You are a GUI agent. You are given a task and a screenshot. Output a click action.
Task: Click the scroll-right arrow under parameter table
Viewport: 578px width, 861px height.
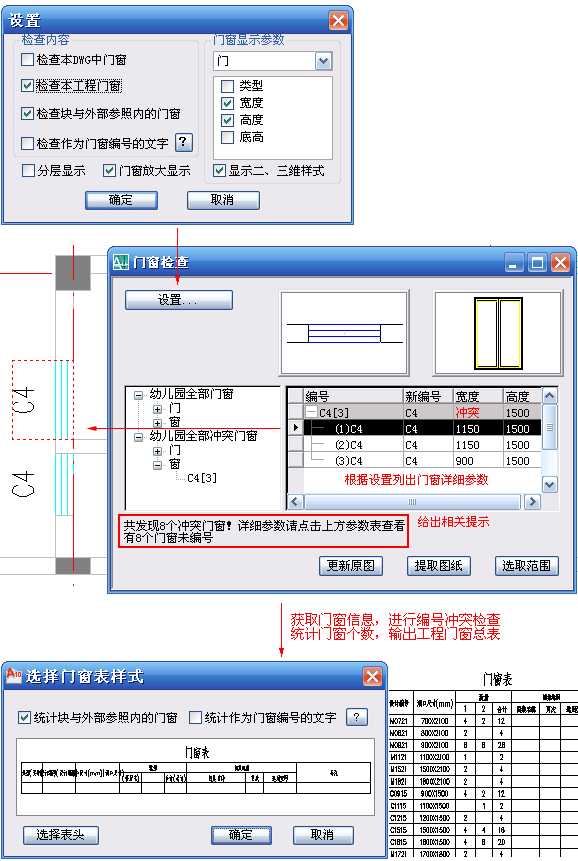pyautogui.click(x=531, y=502)
